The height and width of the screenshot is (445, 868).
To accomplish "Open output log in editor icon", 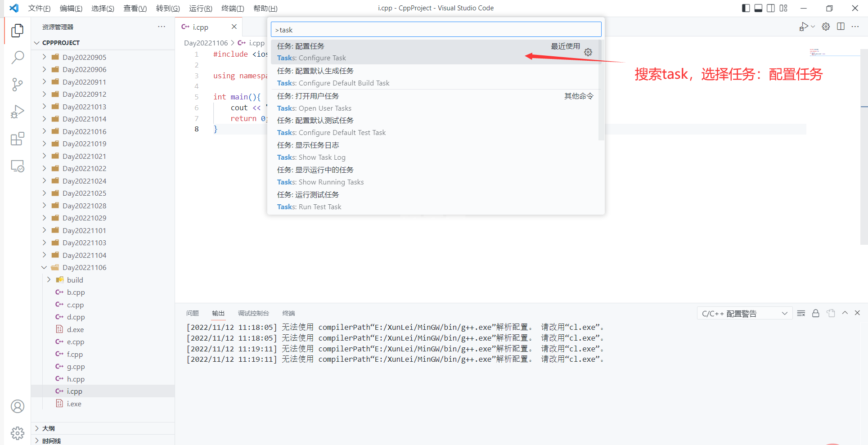I will (x=831, y=313).
